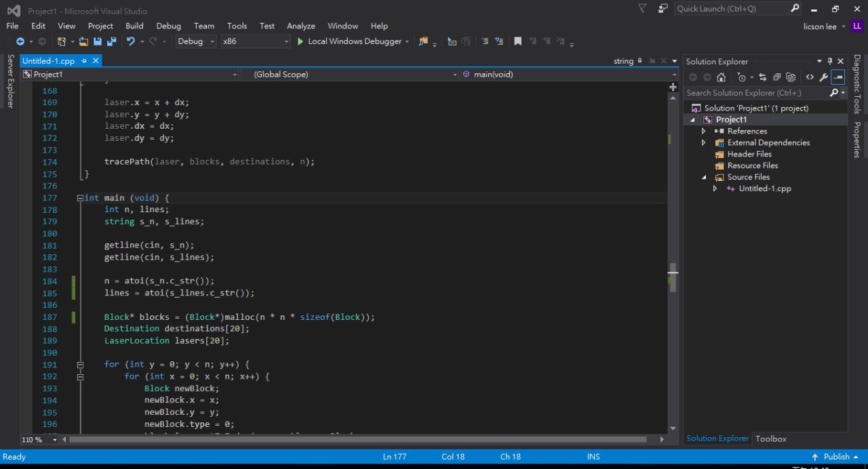The width and height of the screenshot is (868, 469).
Task: Click the notifications flag icon in title bar
Action: coord(643,8)
